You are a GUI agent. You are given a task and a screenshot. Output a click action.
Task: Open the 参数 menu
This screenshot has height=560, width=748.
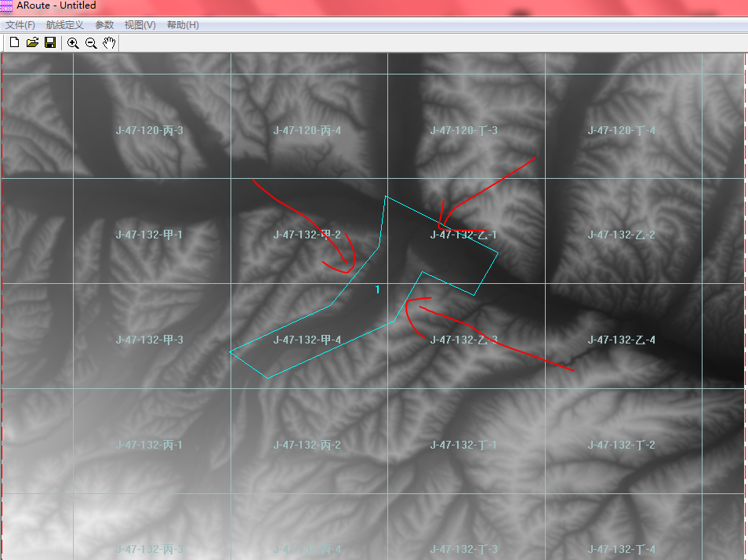point(104,25)
